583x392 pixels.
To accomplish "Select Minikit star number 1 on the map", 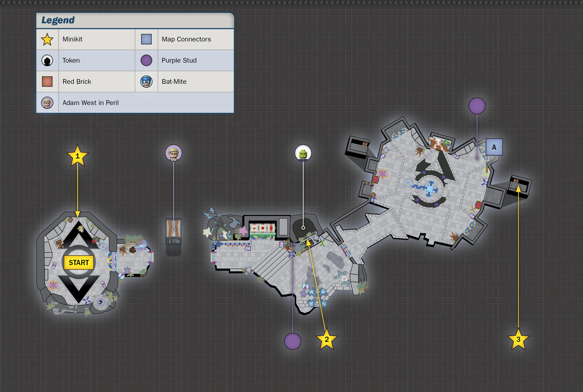I will [77, 156].
